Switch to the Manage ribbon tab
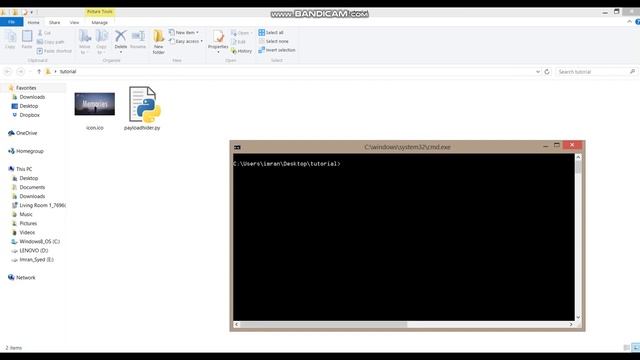The height and width of the screenshot is (360, 640). coord(100,22)
